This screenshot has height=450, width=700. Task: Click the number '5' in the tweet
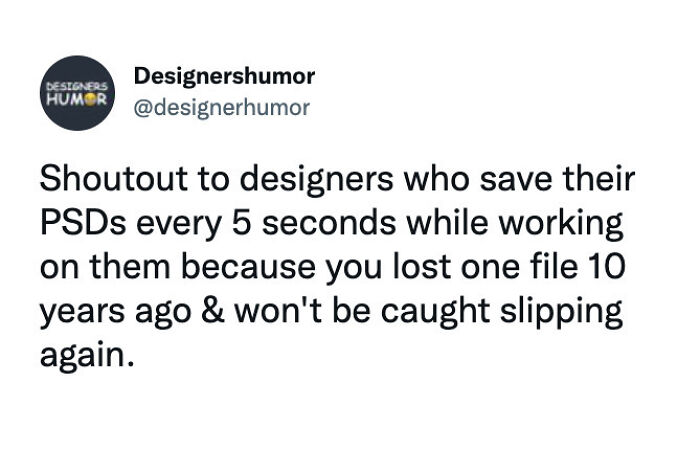click(x=242, y=222)
